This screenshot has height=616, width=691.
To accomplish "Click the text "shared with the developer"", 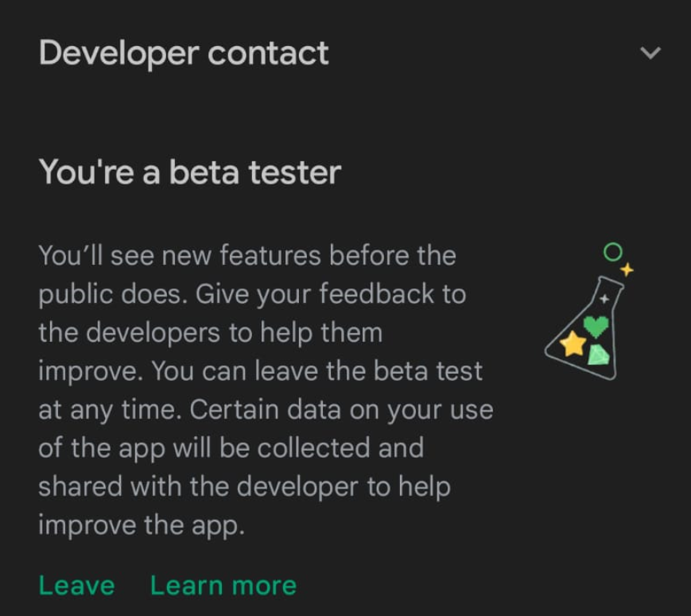I will (198, 487).
